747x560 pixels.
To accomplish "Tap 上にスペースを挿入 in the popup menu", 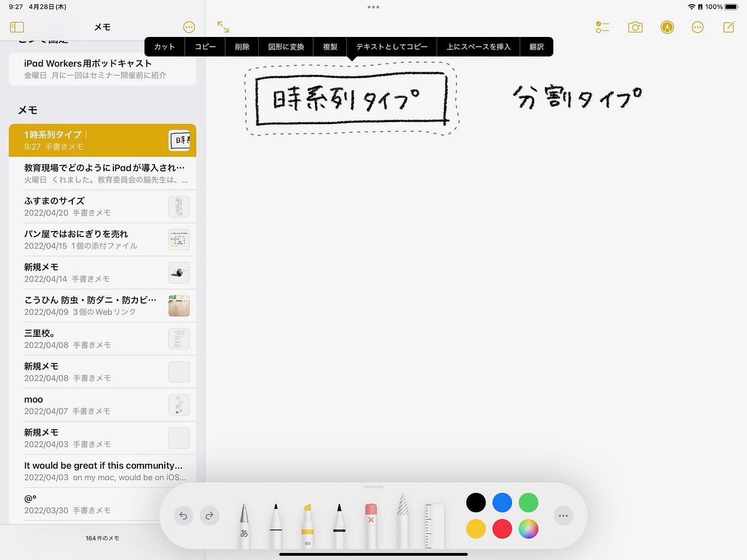I will (x=479, y=47).
